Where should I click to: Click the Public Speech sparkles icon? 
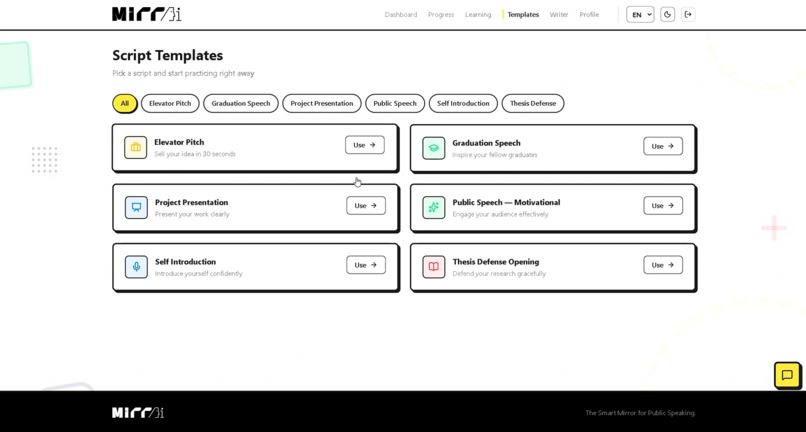[x=433, y=208]
